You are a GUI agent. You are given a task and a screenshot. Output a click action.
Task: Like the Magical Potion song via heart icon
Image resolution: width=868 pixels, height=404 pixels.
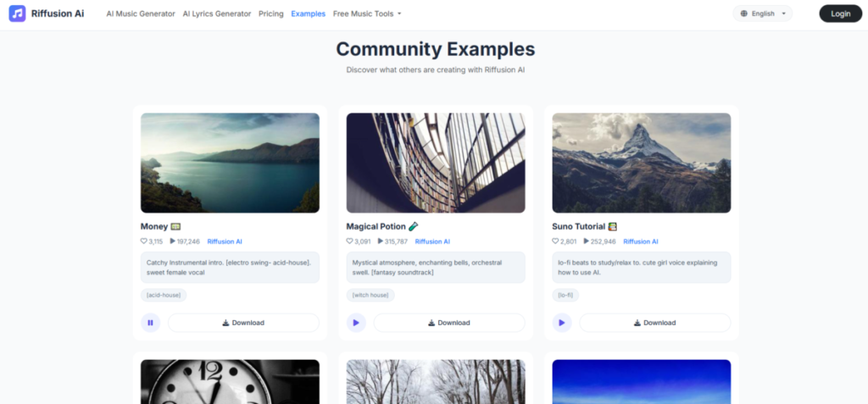(350, 241)
